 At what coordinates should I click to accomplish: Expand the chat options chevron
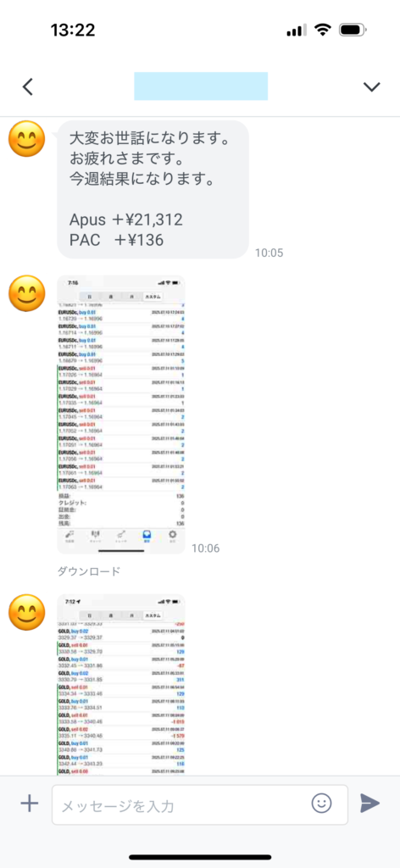371,86
